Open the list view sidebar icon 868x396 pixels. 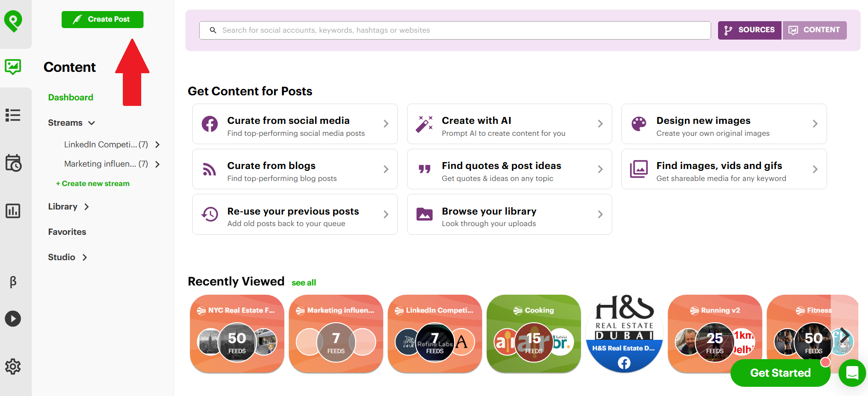click(13, 115)
